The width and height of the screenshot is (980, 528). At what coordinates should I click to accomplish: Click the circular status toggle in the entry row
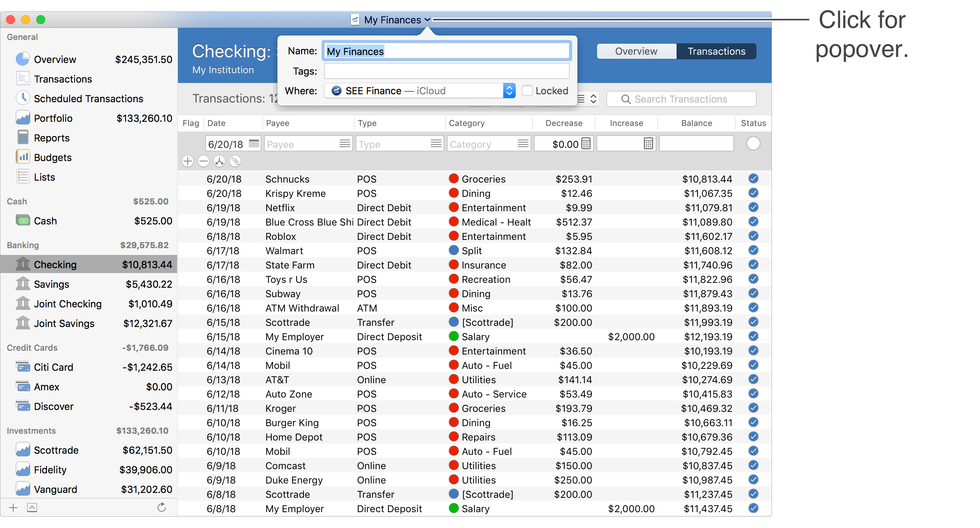(x=753, y=144)
